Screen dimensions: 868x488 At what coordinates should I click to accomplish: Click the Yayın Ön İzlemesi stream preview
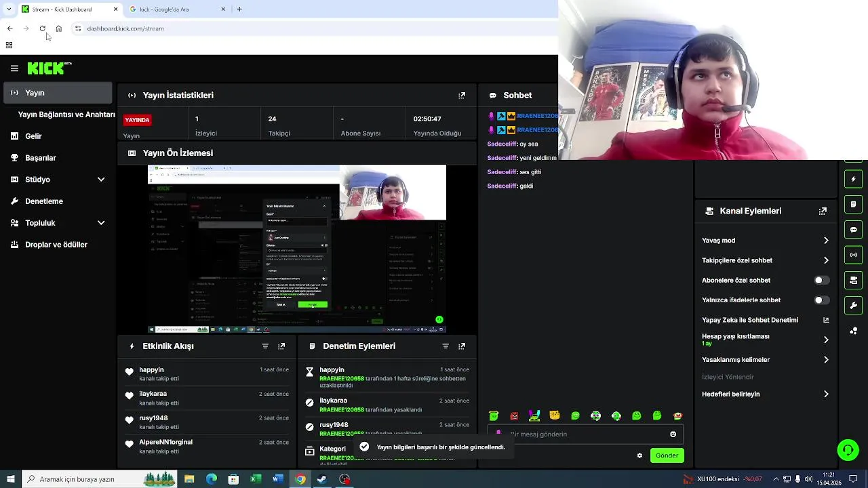[x=297, y=249]
